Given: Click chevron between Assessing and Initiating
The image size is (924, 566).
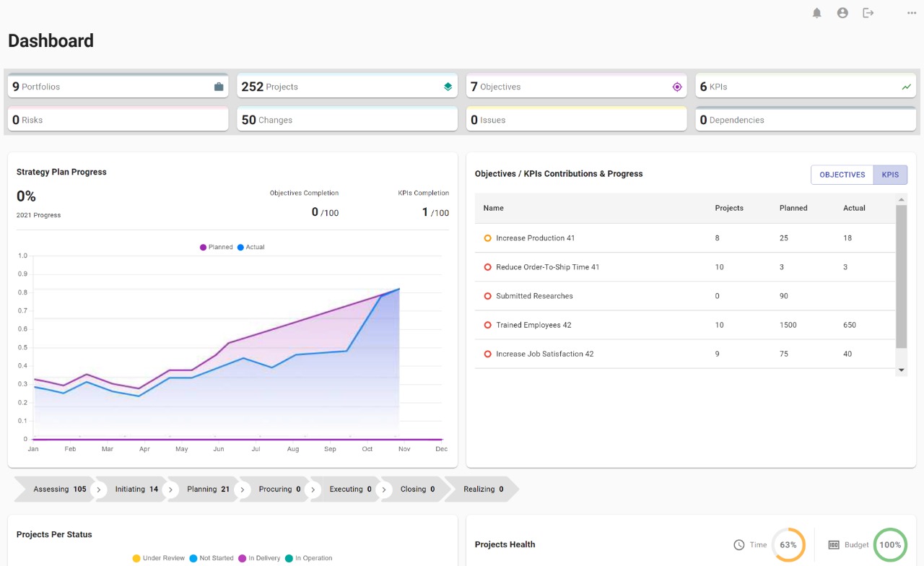Looking at the screenshot, I should click(100, 489).
